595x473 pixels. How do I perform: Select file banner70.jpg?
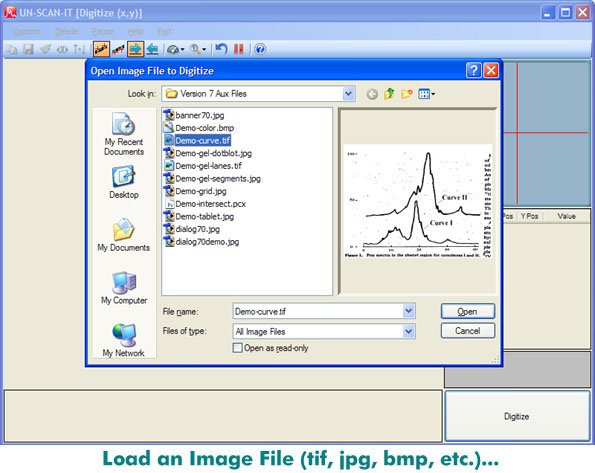[x=194, y=115]
